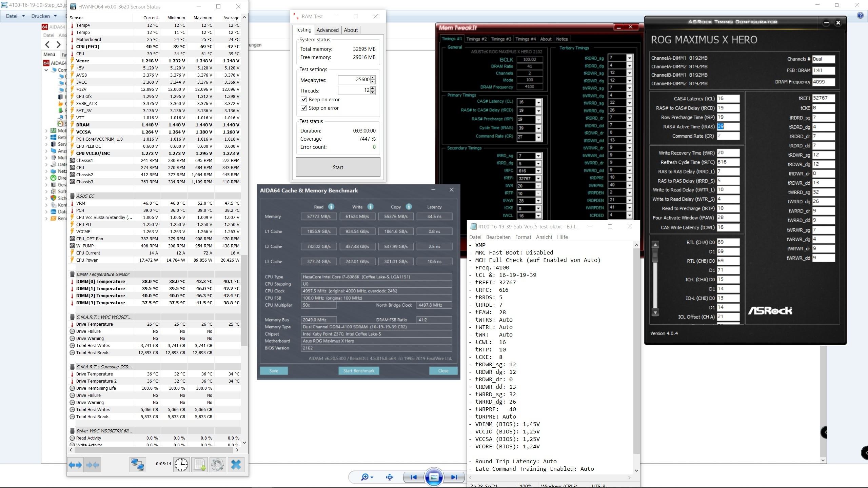This screenshot has height=488, width=868.
Task: Click info icon next to Write column
Action: (x=370, y=207)
